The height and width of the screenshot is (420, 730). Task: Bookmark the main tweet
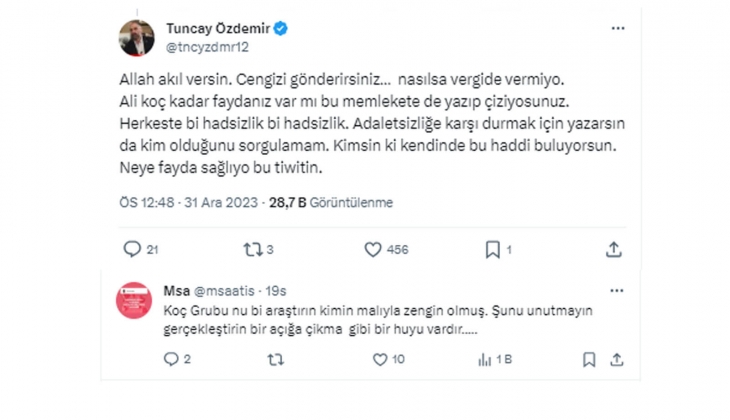(x=493, y=249)
